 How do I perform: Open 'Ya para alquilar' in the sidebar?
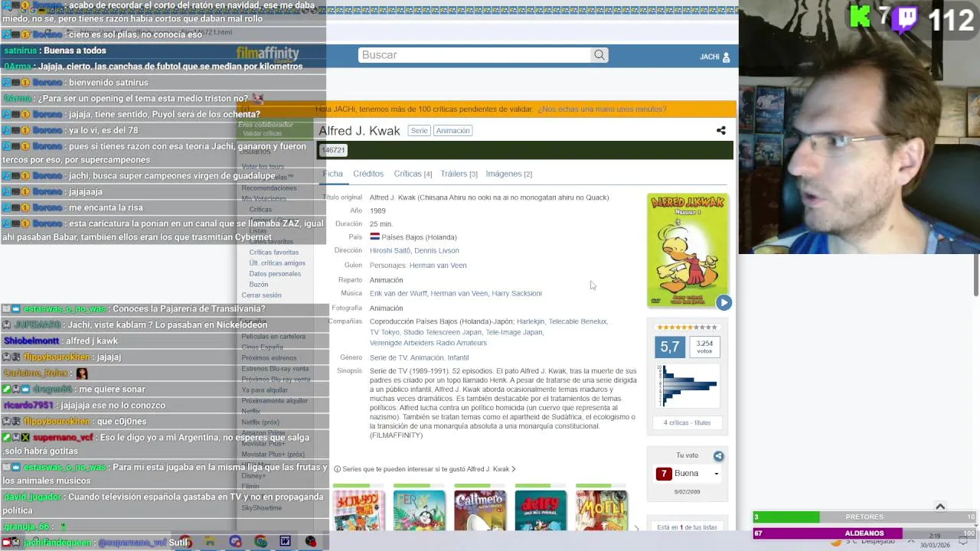click(x=264, y=390)
